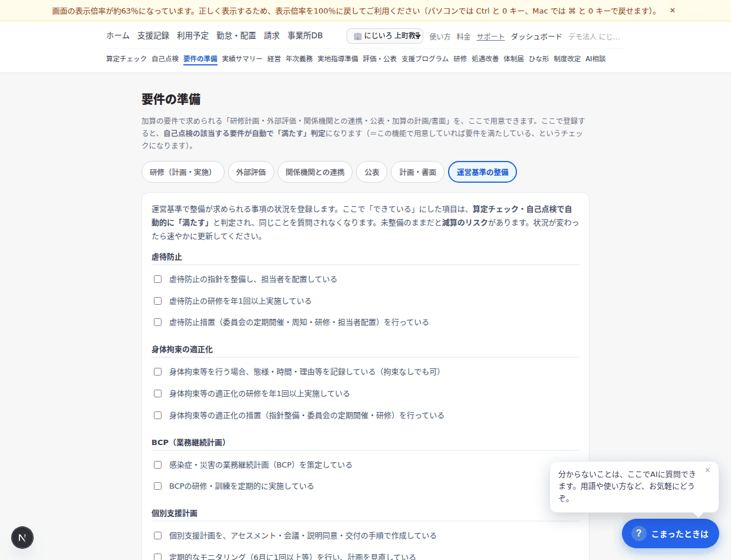731x560 pixels.
Task: Open 自己点検 sub-navigation item
Action: pos(165,59)
